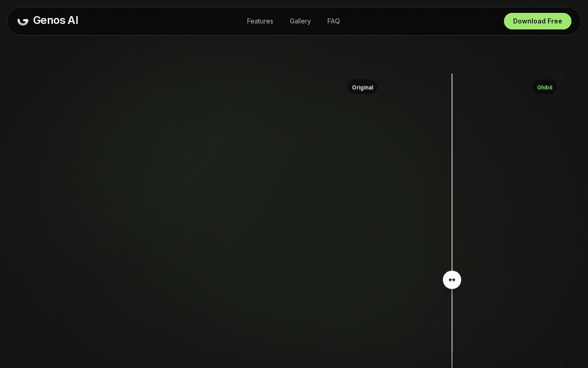Open the FAQ nav link
This screenshot has width=588, height=368.
coord(334,21)
